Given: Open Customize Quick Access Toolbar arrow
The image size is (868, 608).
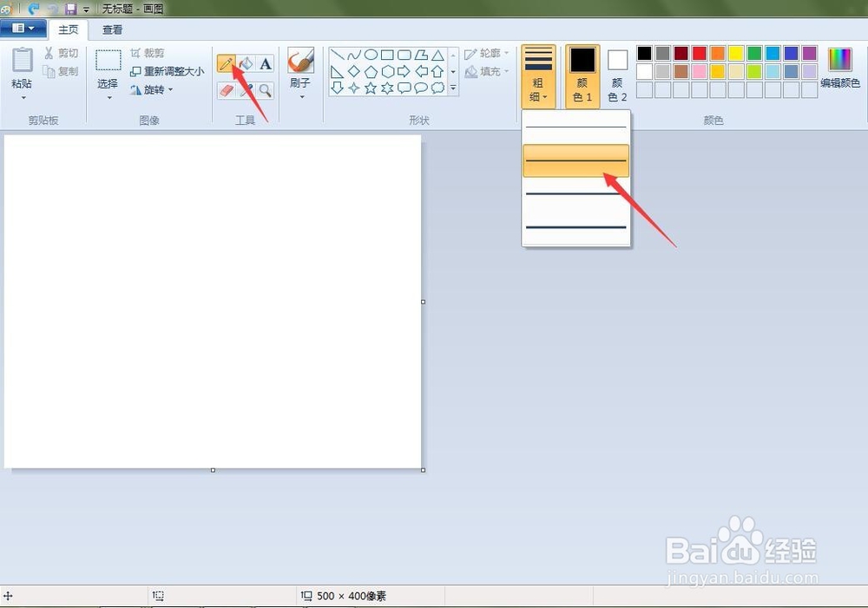Looking at the screenshot, I should (x=86, y=10).
